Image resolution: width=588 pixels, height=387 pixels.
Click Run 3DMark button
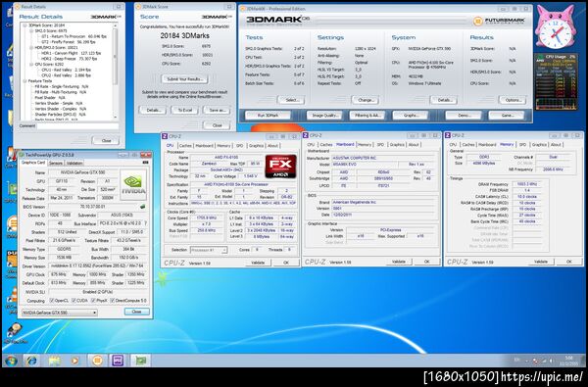(x=268, y=116)
